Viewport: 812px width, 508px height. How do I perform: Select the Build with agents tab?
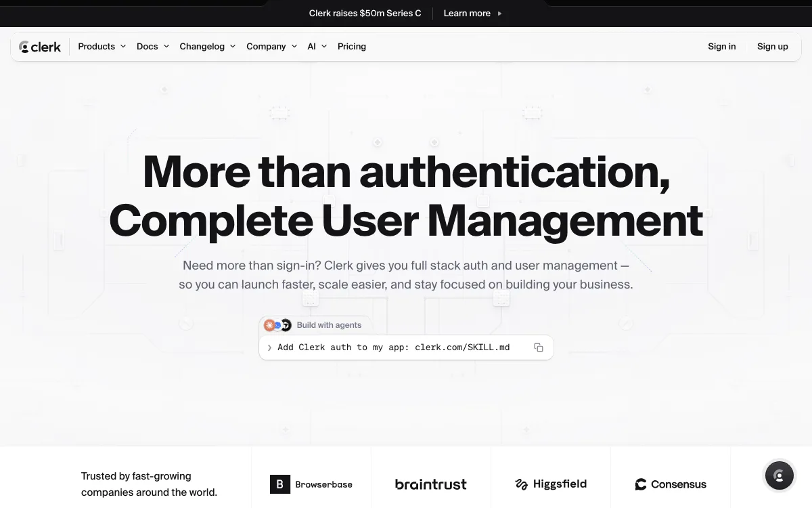point(315,325)
